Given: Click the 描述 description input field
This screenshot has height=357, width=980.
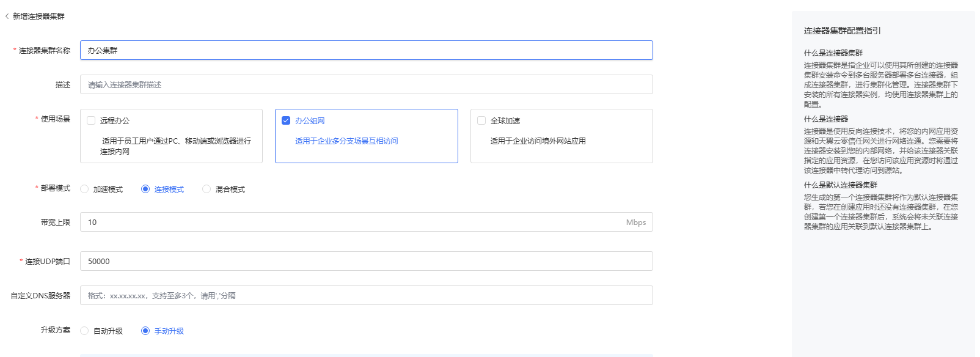Looking at the screenshot, I should pyautogui.click(x=366, y=84).
